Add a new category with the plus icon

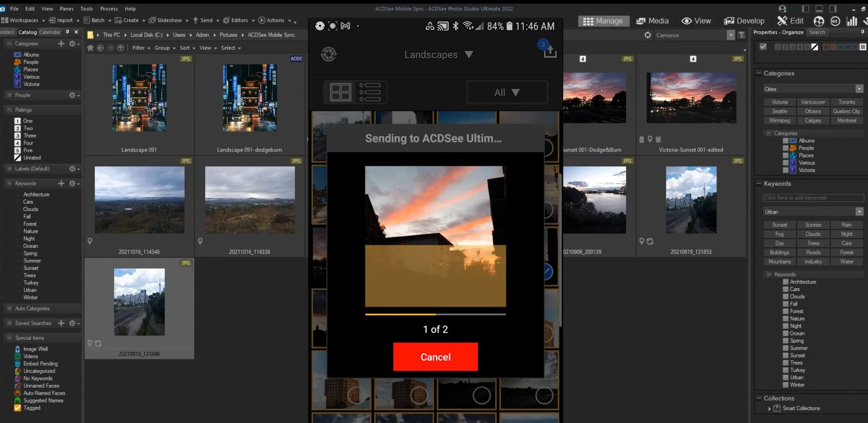pos(61,44)
